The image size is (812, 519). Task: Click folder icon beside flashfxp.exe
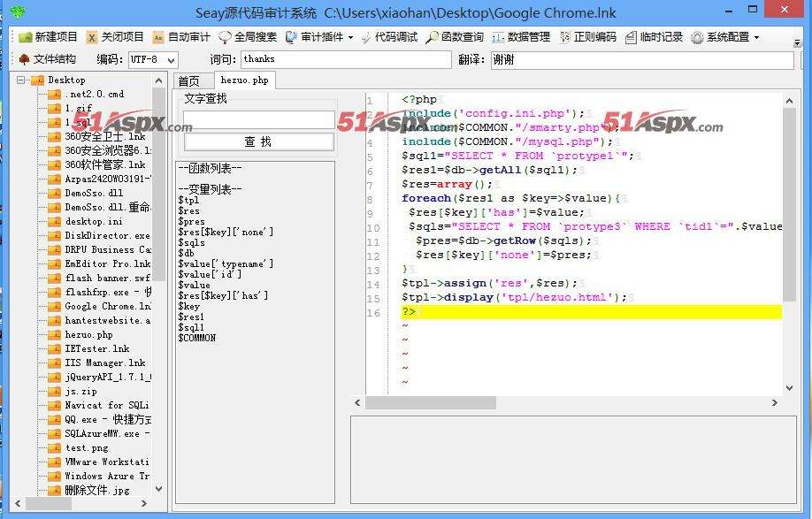point(54,292)
